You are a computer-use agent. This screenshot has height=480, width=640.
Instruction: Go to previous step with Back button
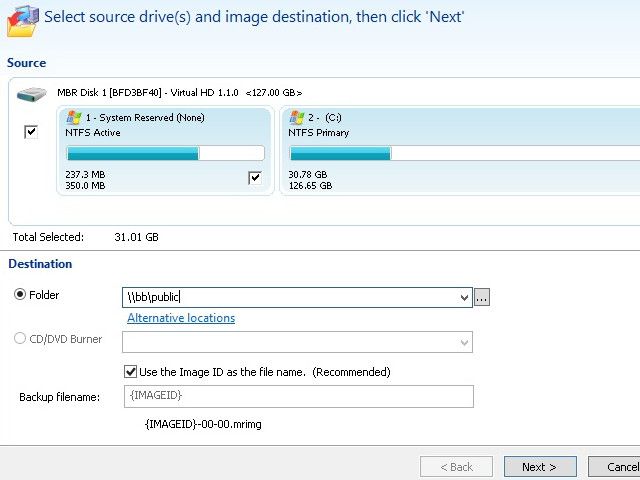[x=455, y=467]
